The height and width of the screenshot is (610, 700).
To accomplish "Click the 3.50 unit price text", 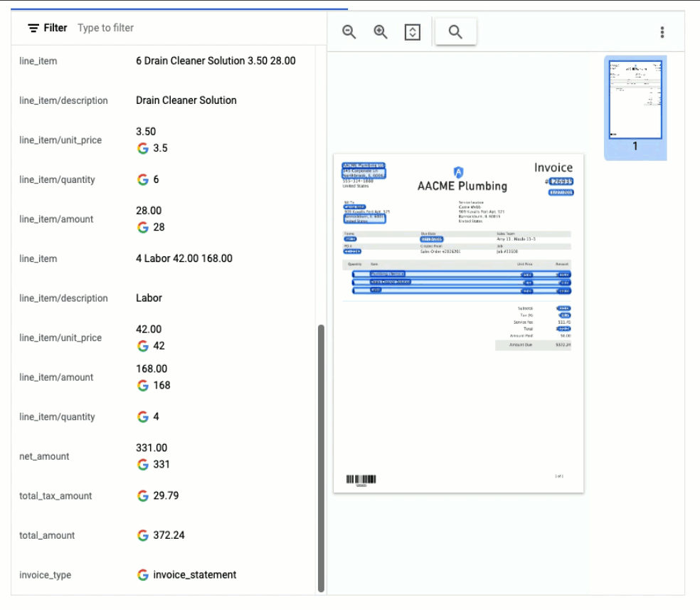I will tap(146, 132).
